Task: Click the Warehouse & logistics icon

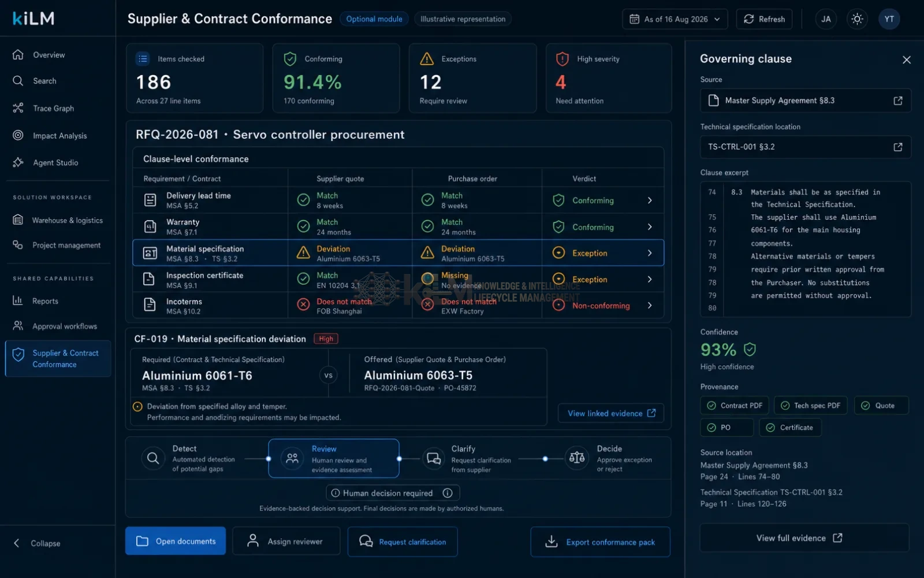Action: (x=18, y=220)
